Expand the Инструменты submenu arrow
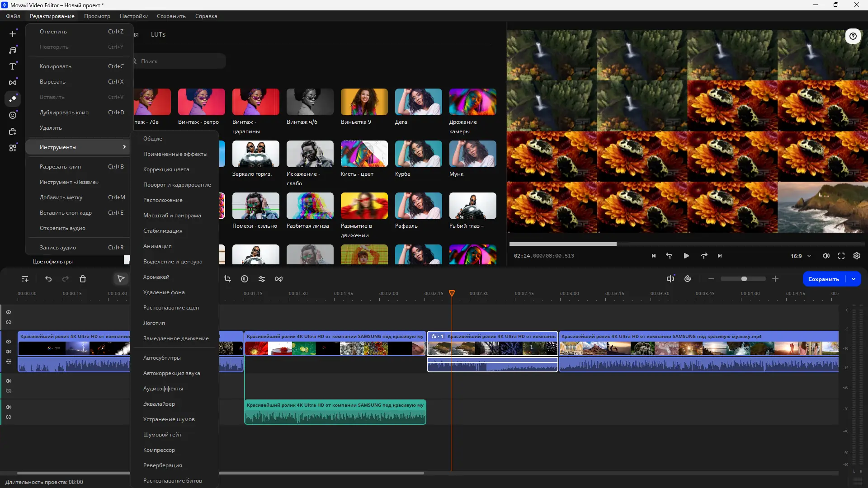 (x=124, y=147)
